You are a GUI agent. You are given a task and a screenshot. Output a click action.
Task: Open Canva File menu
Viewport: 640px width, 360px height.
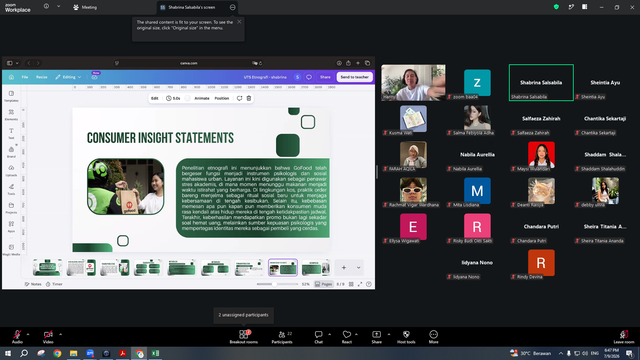point(25,77)
